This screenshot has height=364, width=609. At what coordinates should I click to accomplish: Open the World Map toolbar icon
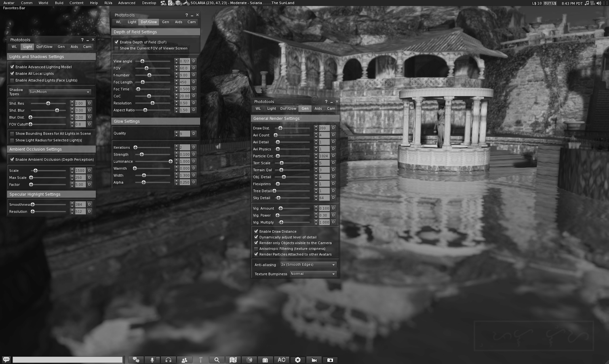click(x=233, y=360)
